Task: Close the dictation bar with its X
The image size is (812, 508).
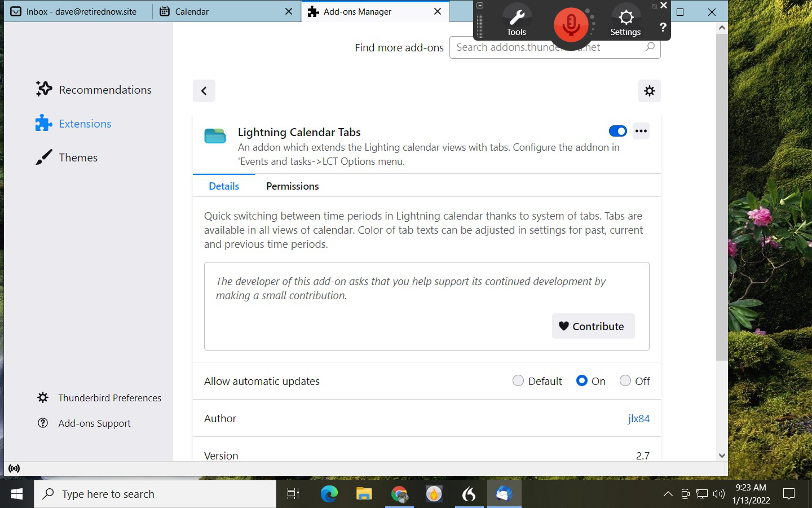Action: coord(664,6)
